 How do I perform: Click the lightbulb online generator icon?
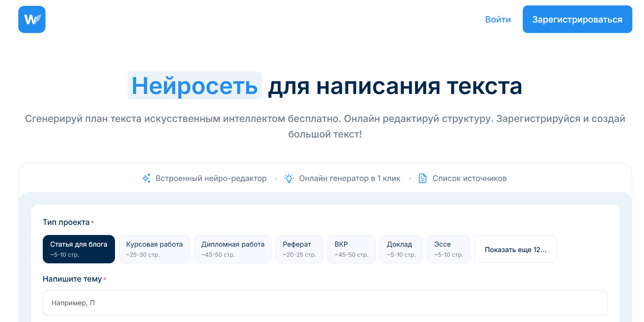[289, 178]
